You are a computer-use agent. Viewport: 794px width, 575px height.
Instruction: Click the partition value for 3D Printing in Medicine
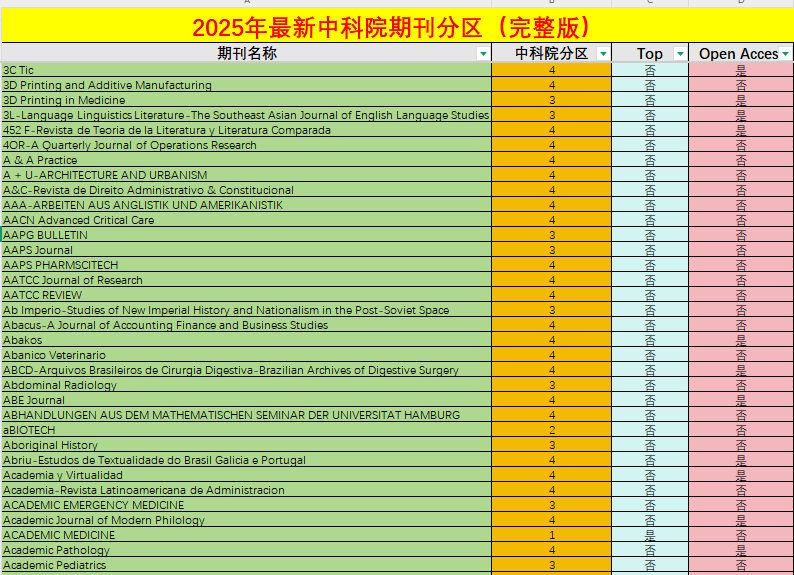(x=551, y=100)
